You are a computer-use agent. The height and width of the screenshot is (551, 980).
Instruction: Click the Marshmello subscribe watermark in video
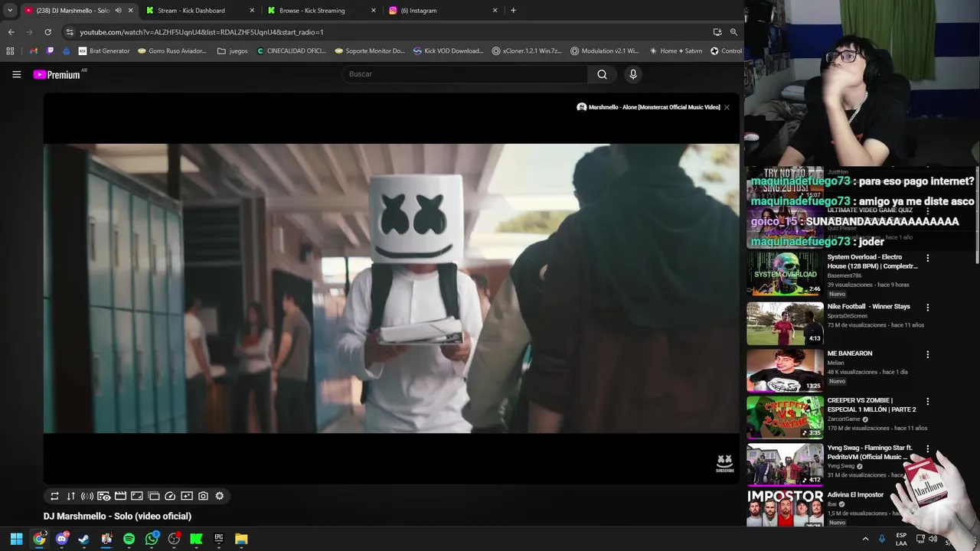724,463
